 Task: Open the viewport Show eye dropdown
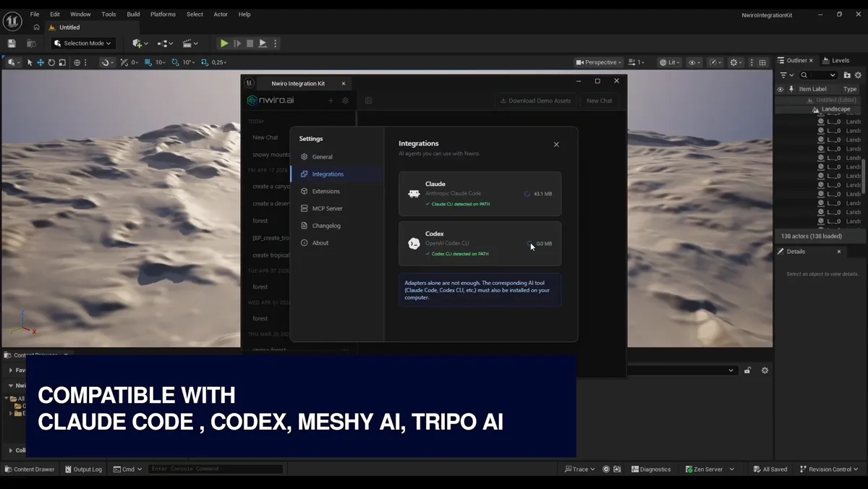click(694, 62)
